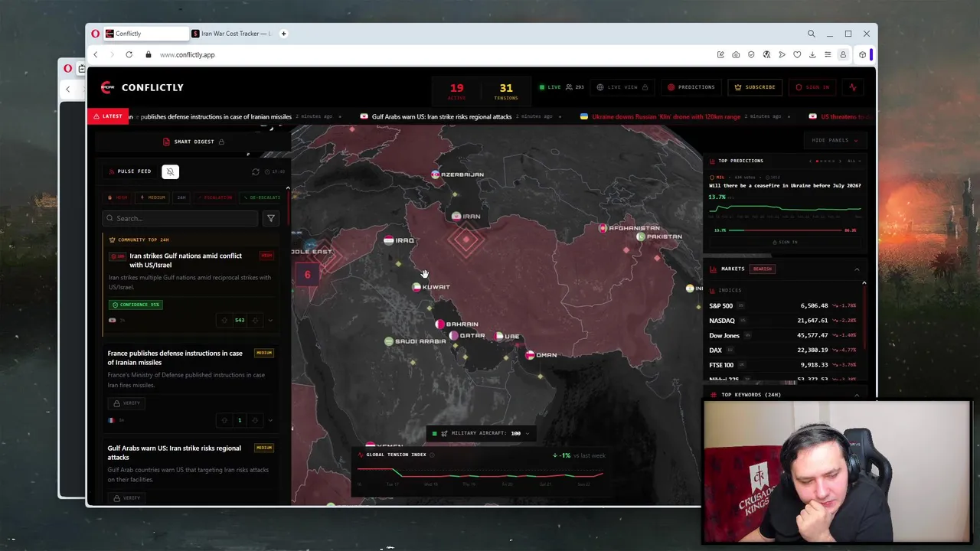Open the browser extensions cube icon

point(862,55)
